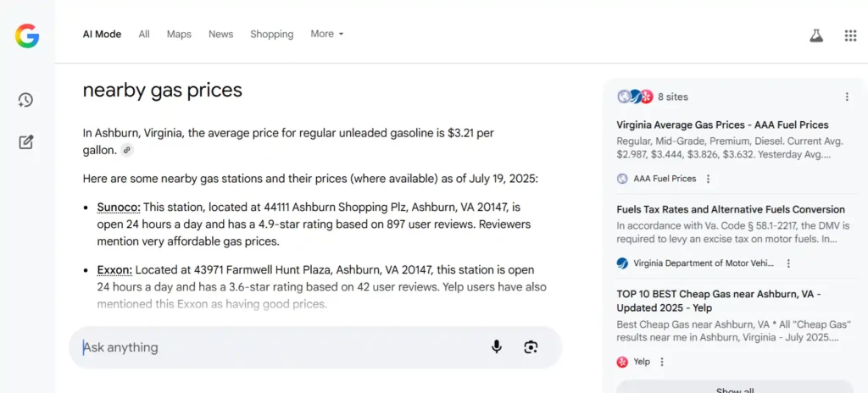Select the AI Mode tab
Screen dimensions: 868x393
102,35
